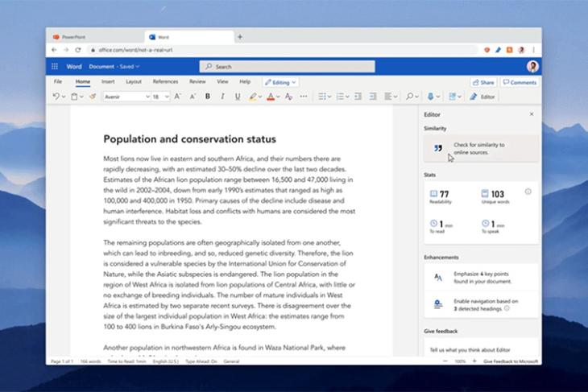
Task: Click the browser address bar URL
Action: coord(135,50)
